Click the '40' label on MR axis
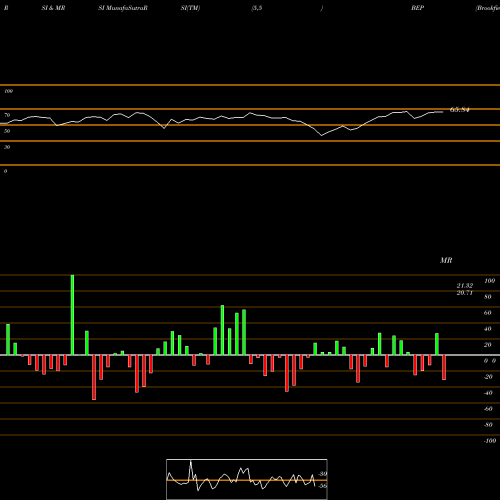500x500 pixels. click(x=488, y=329)
